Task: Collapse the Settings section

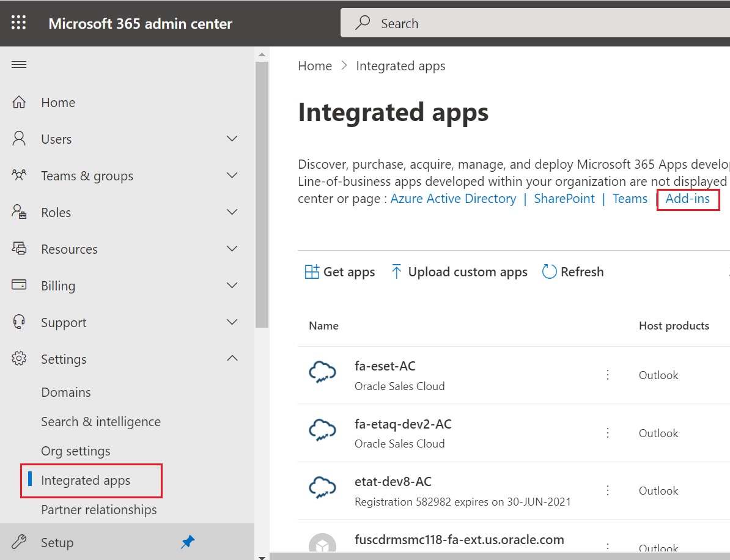Action: [232, 359]
